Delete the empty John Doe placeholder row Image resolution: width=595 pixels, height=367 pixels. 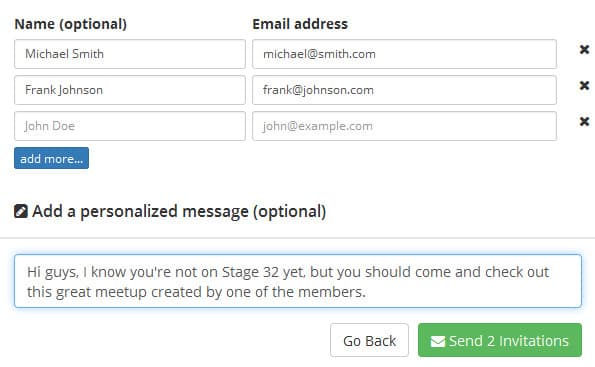(x=584, y=121)
